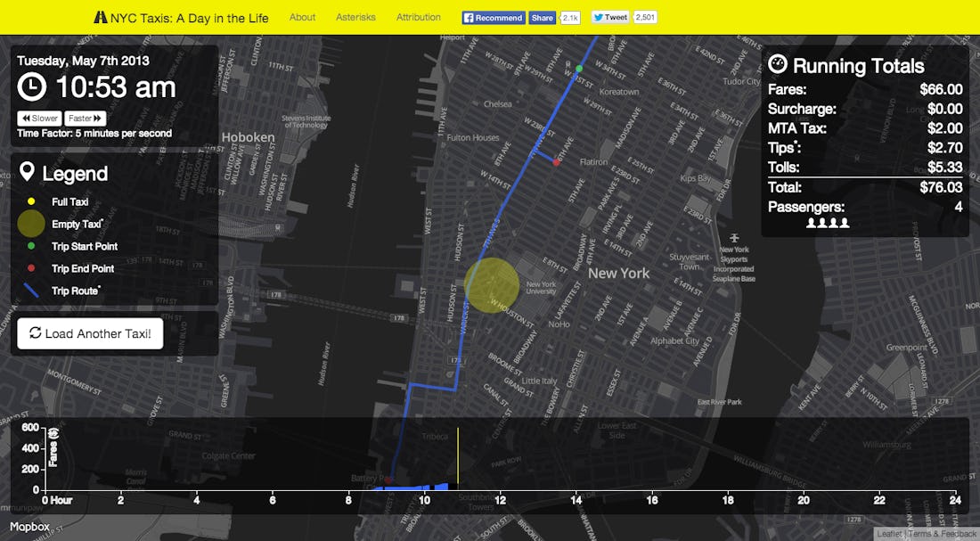The height and width of the screenshot is (541, 980).
Task: Click the Facebook icon on the Recommend button
Action: [x=467, y=16]
